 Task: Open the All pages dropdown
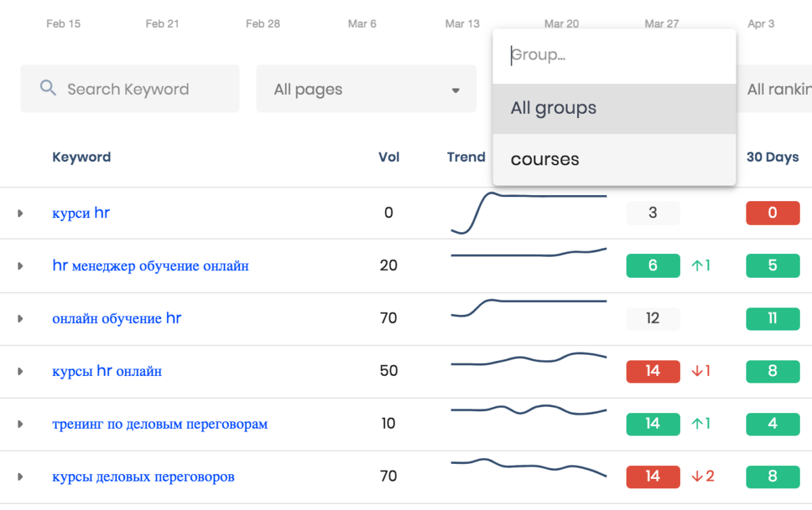(366, 89)
